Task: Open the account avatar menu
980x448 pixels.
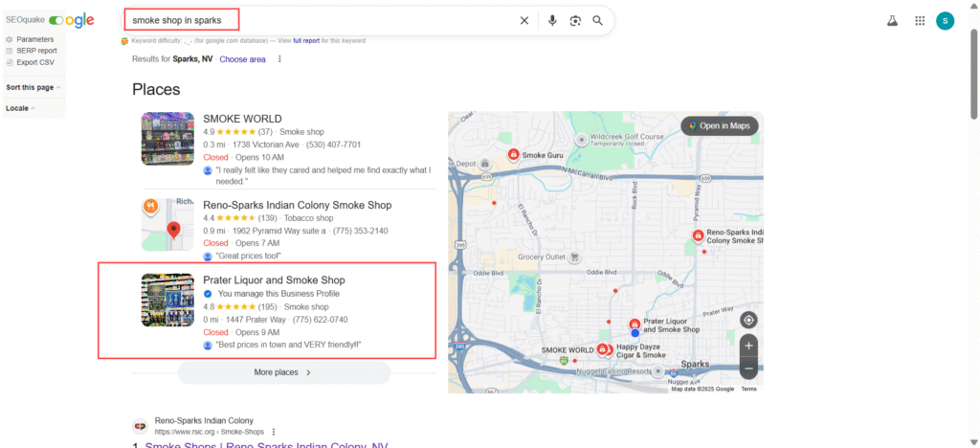Action: 945,20
